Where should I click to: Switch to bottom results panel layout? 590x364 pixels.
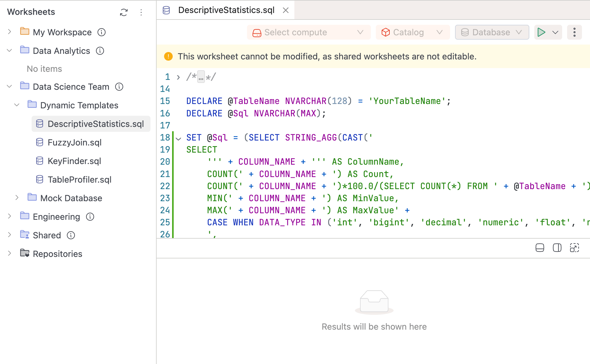point(540,248)
